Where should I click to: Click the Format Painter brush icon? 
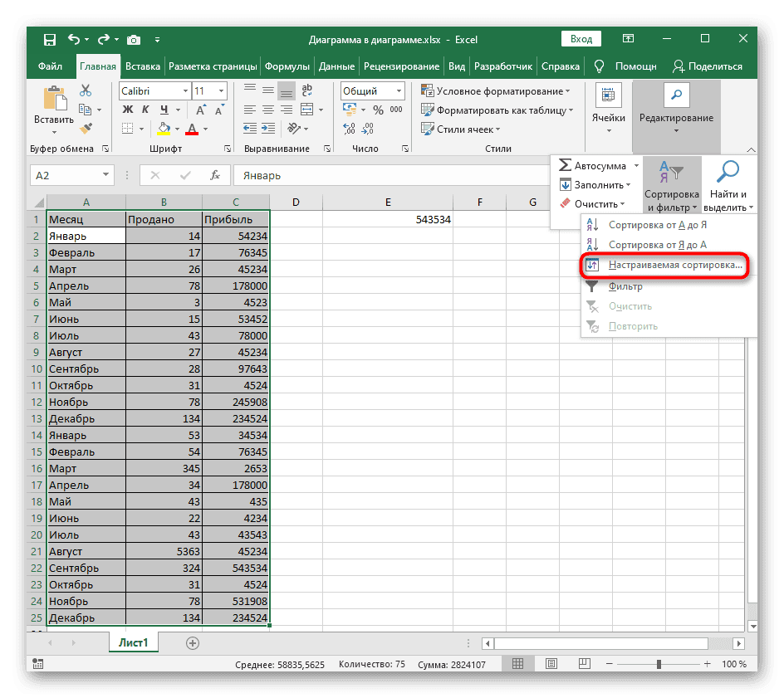[x=84, y=127]
